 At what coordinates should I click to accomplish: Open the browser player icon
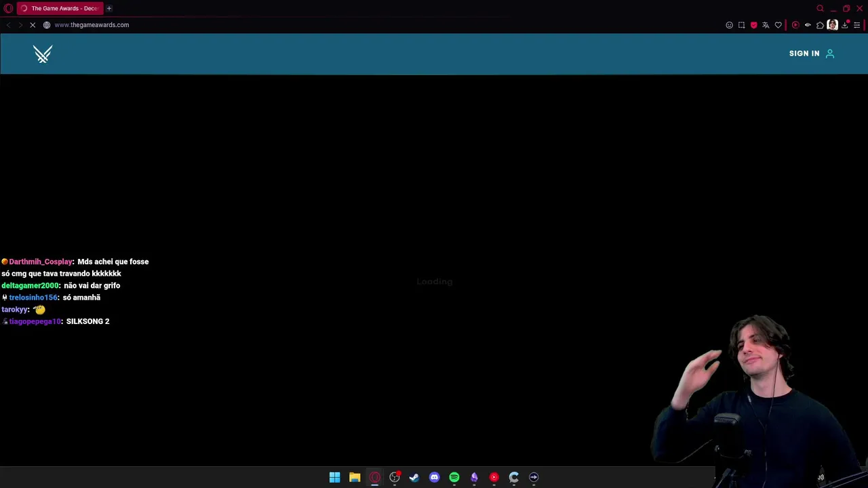[x=795, y=25]
